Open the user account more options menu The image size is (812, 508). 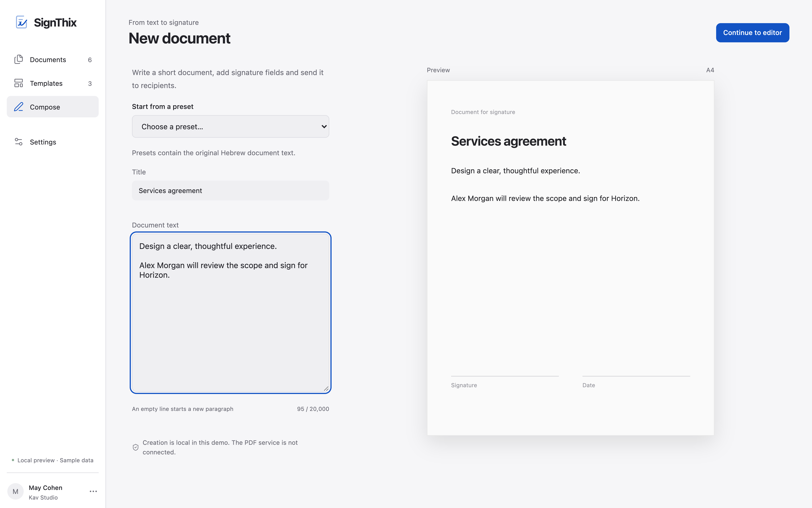point(93,491)
